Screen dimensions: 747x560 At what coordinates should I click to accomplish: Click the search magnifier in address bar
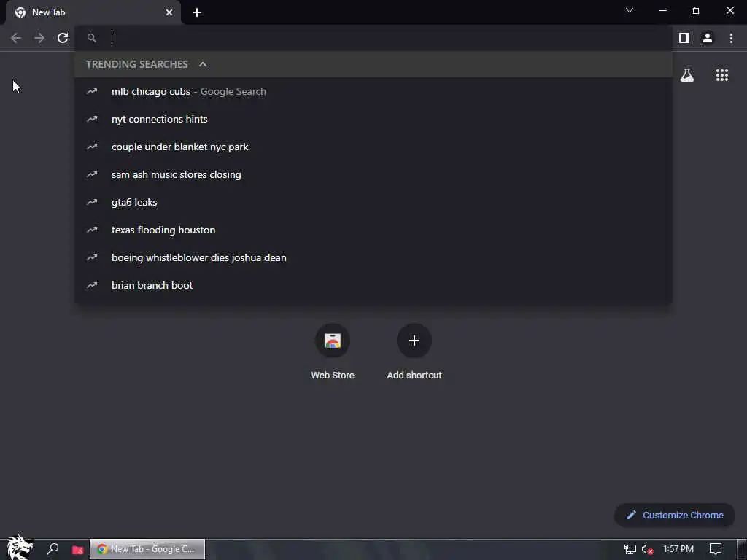pyautogui.click(x=91, y=38)
